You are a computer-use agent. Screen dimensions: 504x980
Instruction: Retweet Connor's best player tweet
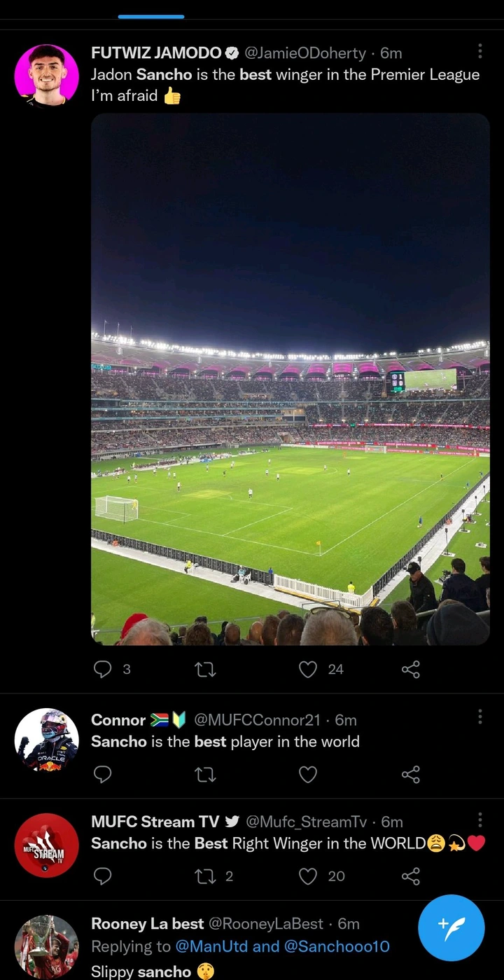pyautogui.click(x=205, y=774)
